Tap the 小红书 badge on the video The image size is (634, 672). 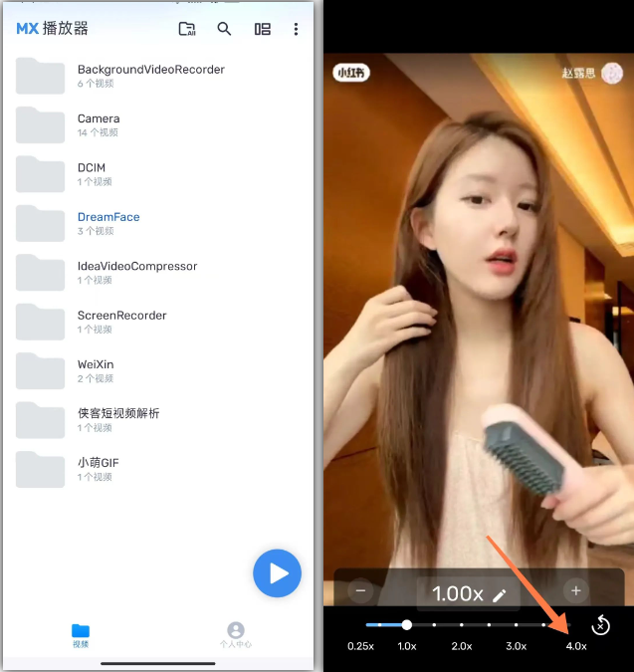click(351, 73)
